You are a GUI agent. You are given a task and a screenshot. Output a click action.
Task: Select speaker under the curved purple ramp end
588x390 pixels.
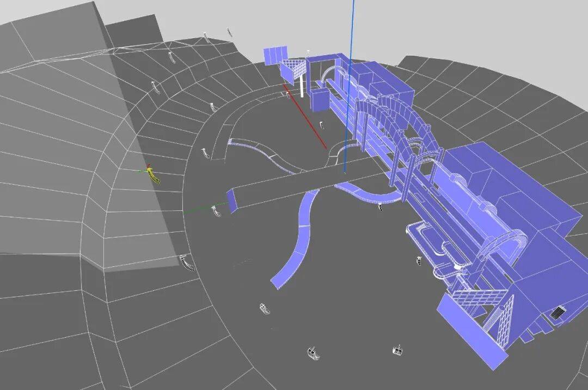[x=265, y=309]
